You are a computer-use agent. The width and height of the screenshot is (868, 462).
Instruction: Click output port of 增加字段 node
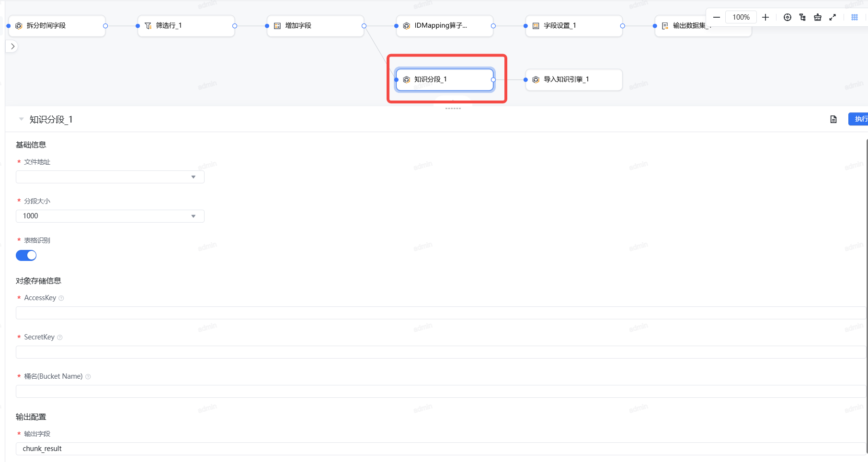(x=364, y=26)
